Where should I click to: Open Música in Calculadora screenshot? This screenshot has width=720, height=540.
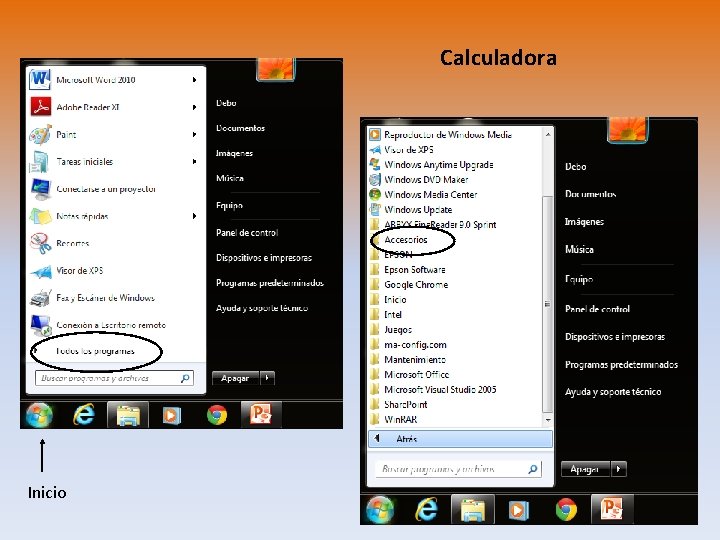[579, 249]
